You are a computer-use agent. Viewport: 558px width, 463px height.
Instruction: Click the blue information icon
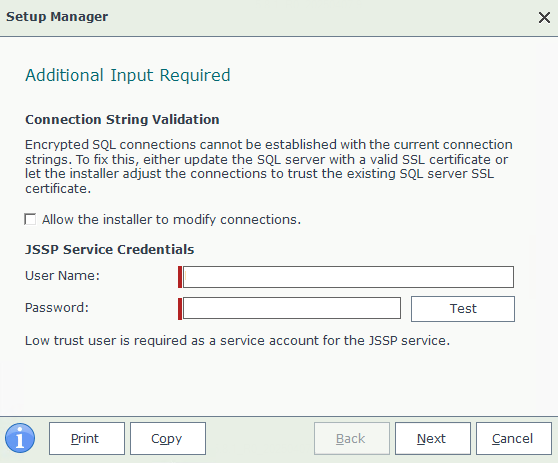point(20,438)
